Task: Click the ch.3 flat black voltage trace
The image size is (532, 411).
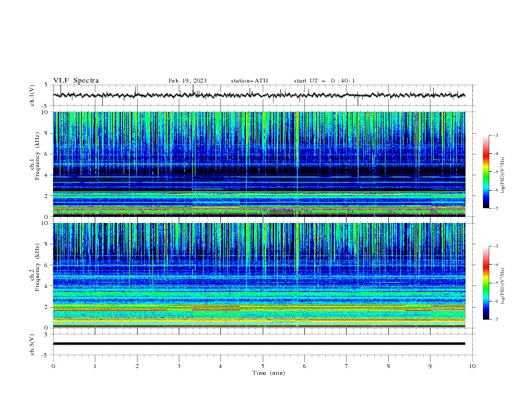Action: (x=259, y=344)
